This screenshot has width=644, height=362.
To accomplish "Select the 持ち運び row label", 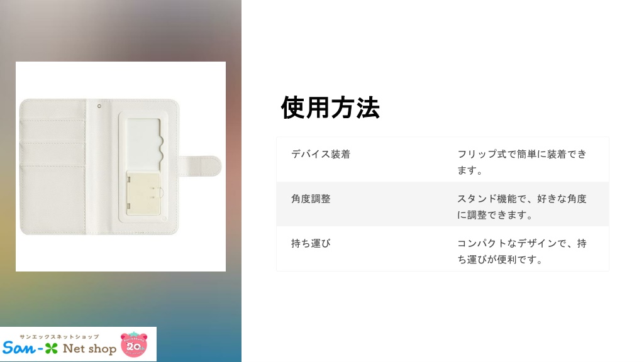I will [311, 243].
